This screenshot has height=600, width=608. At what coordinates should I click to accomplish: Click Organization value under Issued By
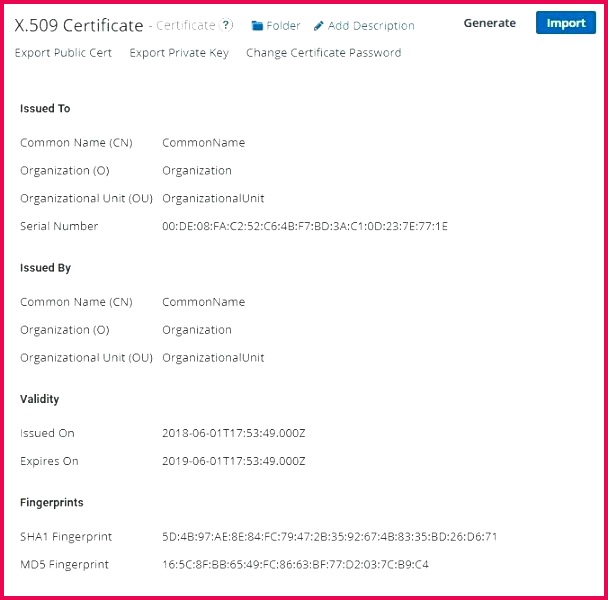[x=197, y=330]
